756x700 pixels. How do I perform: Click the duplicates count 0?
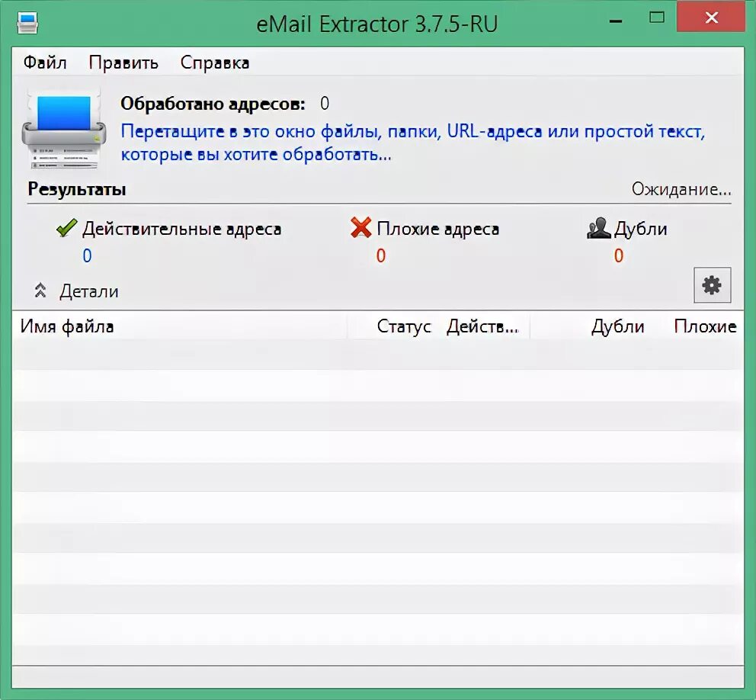(x=619, y=255)
